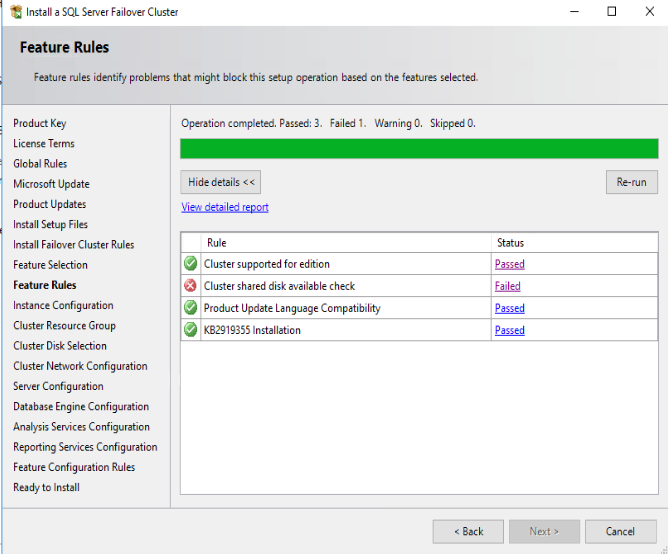The image size is (668, 554).
Task: Collapse details with Hide details button
Action: click(221, 182)
